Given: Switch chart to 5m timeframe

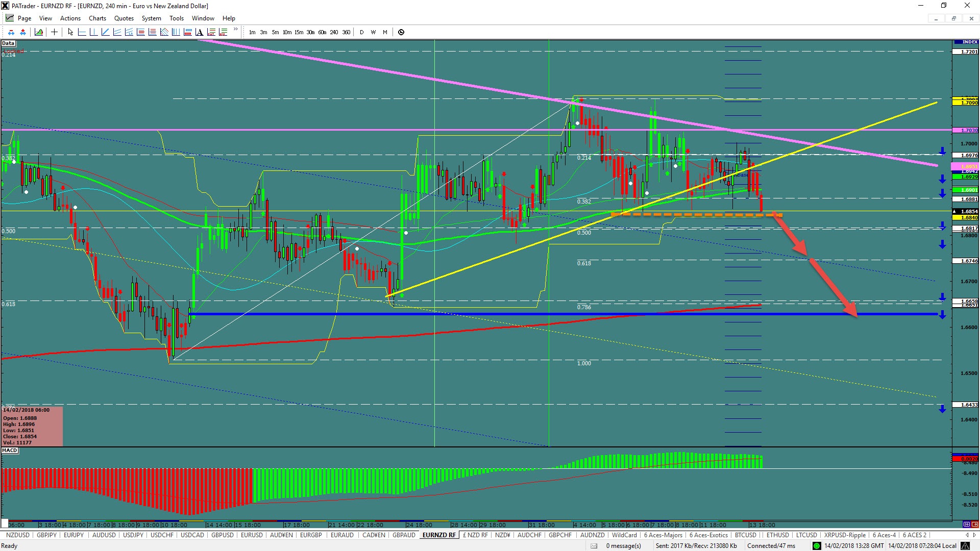Looking at the screenshot, I should [275, 32].
